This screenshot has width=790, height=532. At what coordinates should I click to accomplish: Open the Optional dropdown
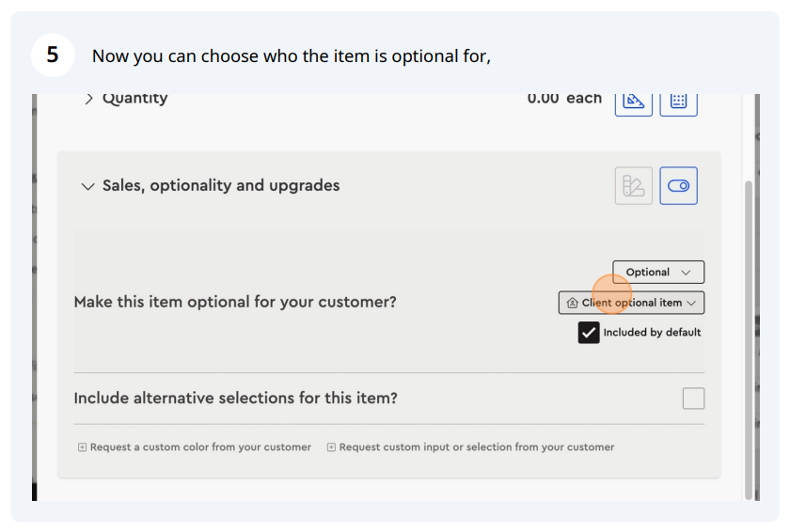click(x=658, y=273)
